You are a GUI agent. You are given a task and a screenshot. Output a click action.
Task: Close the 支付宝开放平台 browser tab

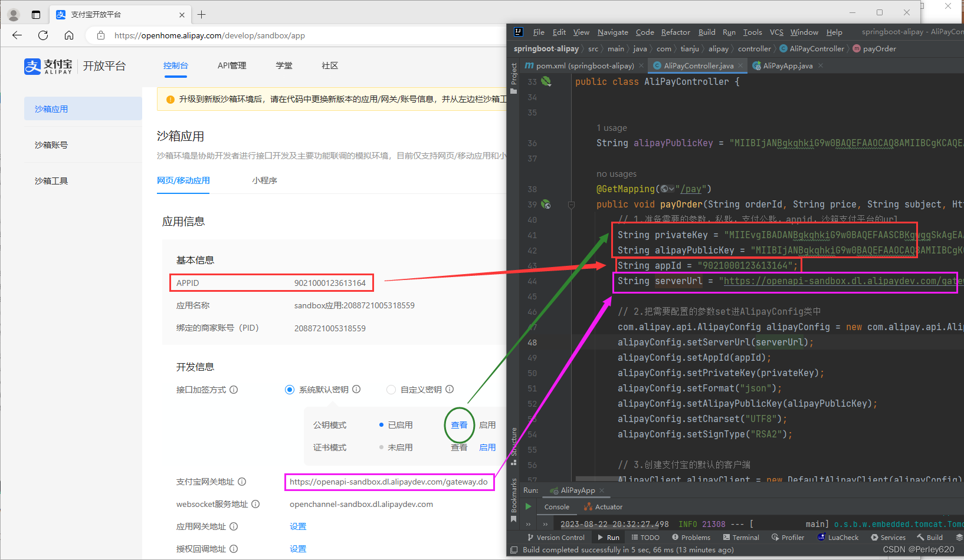click(x=182, y=15)
